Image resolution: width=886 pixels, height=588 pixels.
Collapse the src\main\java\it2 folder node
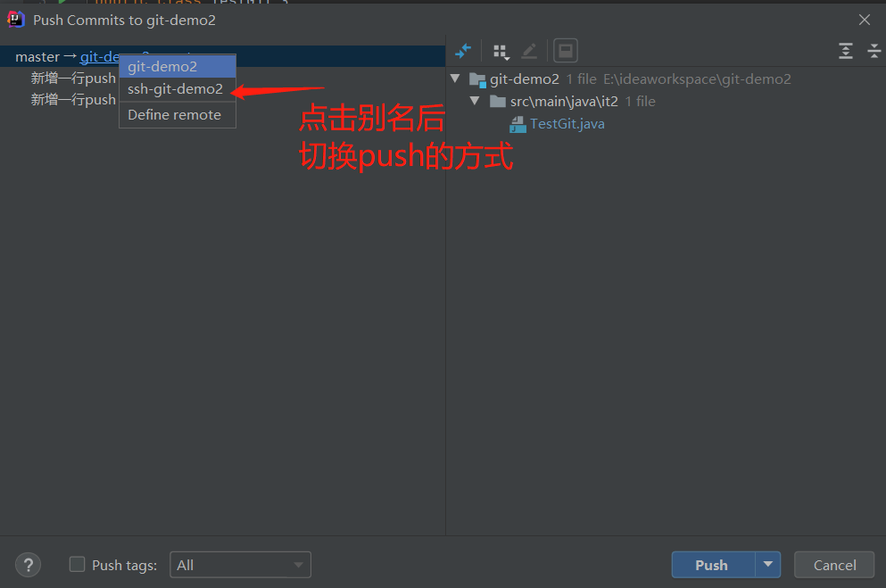476,101
